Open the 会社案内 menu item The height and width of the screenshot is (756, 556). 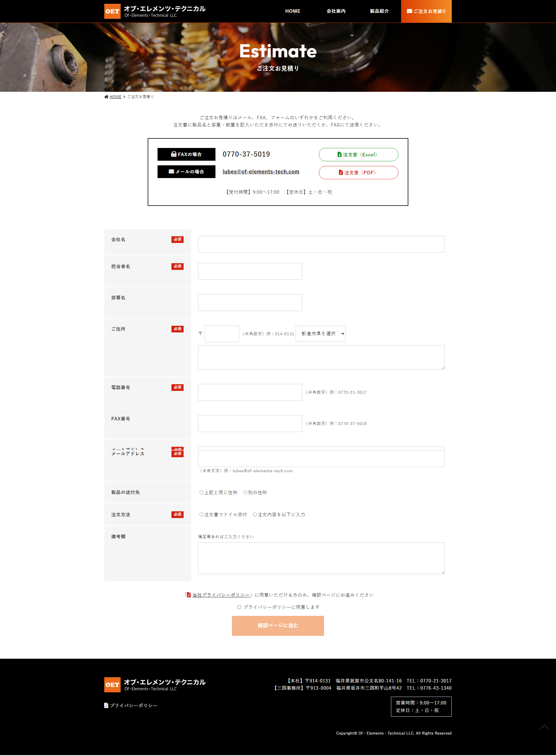pyautogui.click(x=336, y=11)
